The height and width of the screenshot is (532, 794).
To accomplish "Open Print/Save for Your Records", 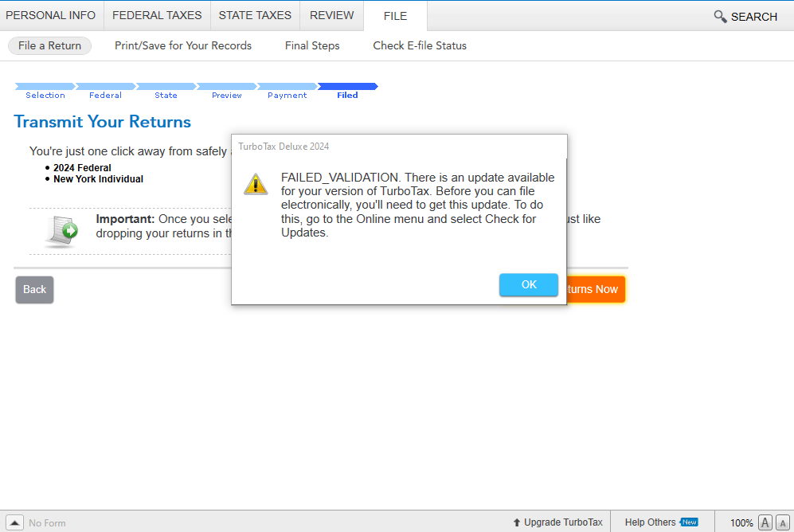I will [x=183, y=45].
